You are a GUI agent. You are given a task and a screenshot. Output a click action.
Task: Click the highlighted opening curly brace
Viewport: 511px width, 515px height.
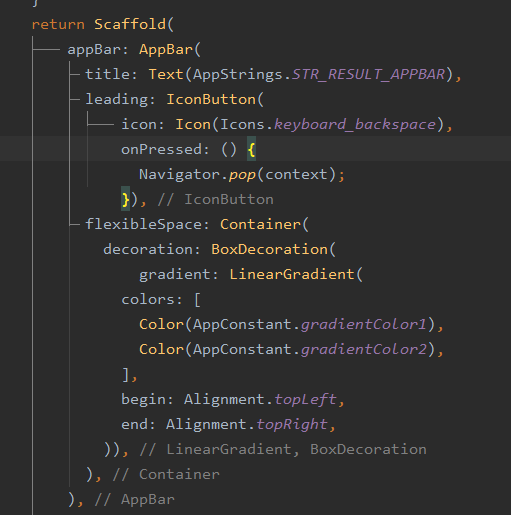click(251, 149)
